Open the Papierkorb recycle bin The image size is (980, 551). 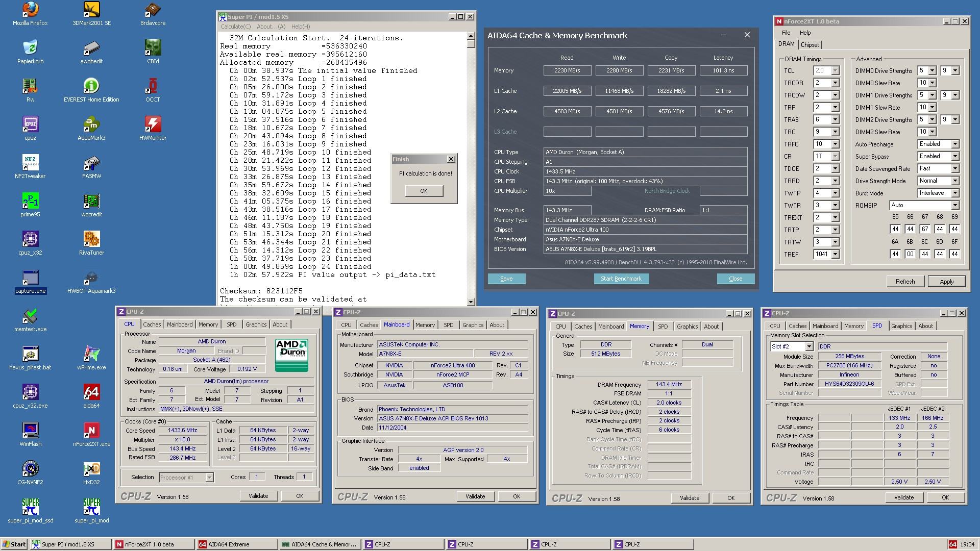pyautogui.click(x=30, y=52)
